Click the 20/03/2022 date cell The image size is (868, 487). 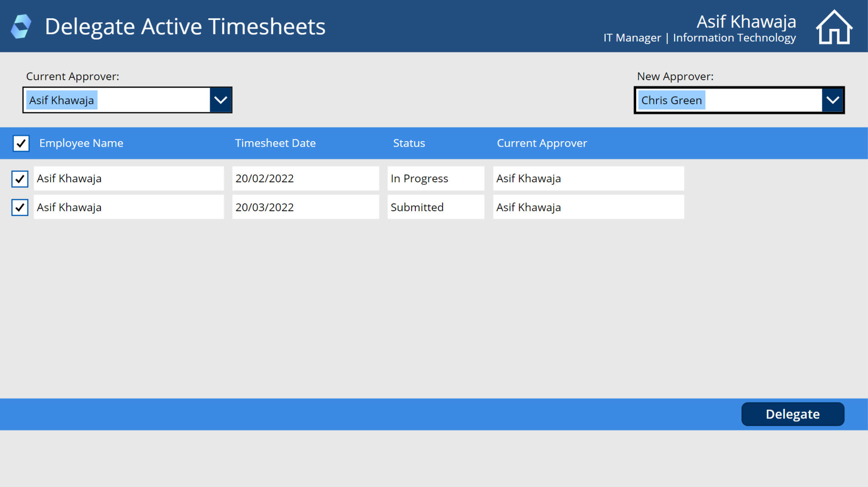265,207
